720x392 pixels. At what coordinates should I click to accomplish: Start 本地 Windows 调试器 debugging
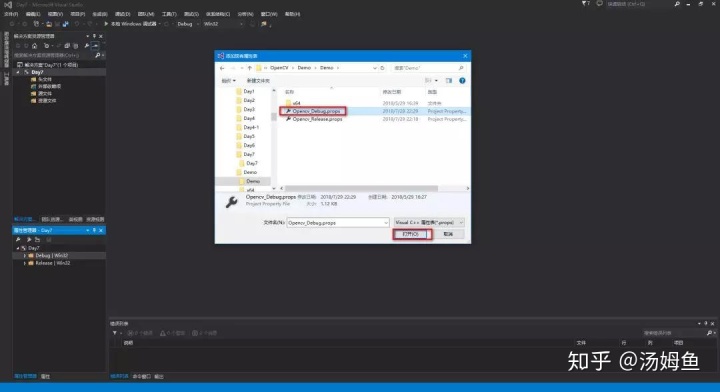[130, 24]
